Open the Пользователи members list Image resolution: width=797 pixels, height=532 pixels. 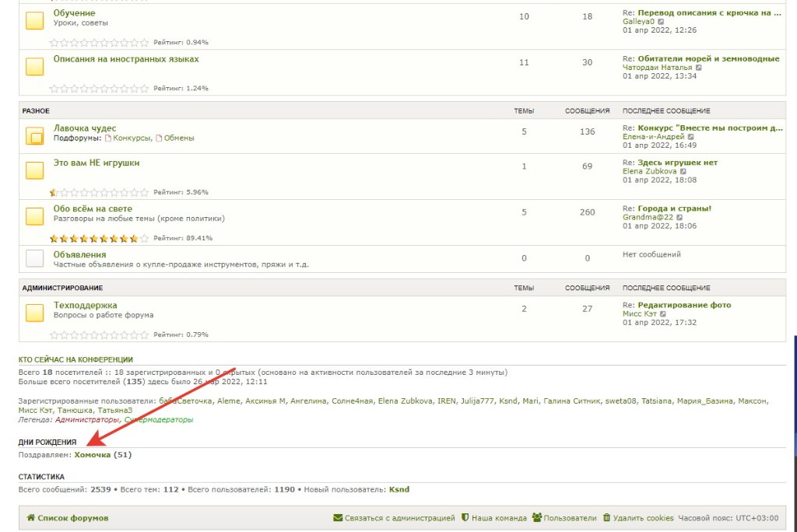[x=570, y=518]
